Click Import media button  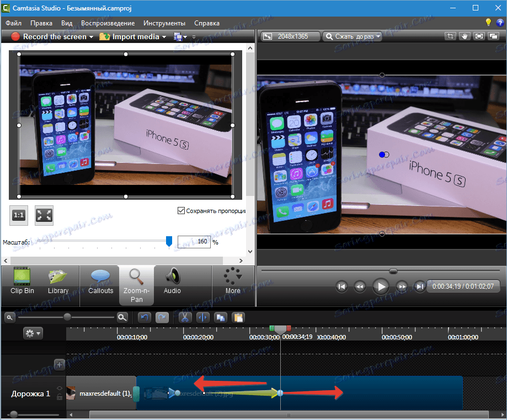(129, 36)
